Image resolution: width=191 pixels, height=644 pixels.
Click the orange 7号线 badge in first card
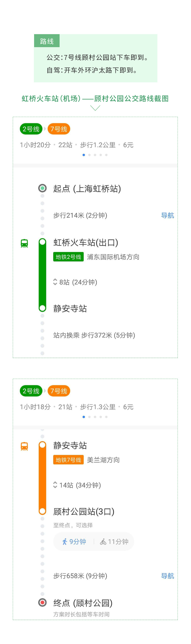[x=59, y=129]
